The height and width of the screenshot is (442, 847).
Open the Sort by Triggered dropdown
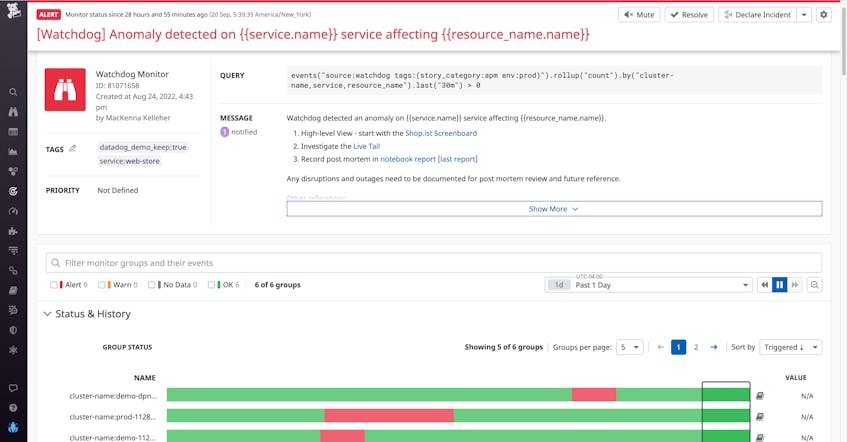click(x=790, y=347)
